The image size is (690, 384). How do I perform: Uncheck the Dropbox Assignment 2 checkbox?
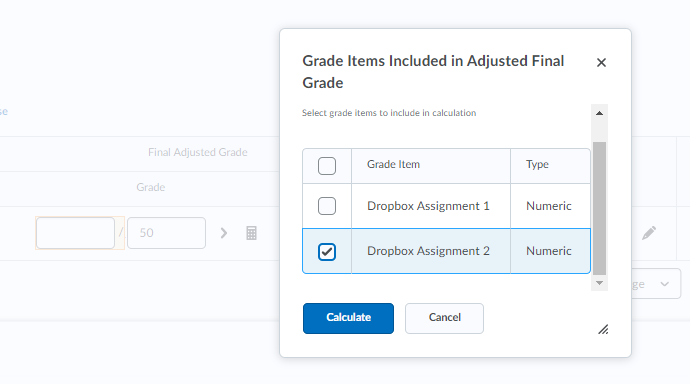coord(327,252)
